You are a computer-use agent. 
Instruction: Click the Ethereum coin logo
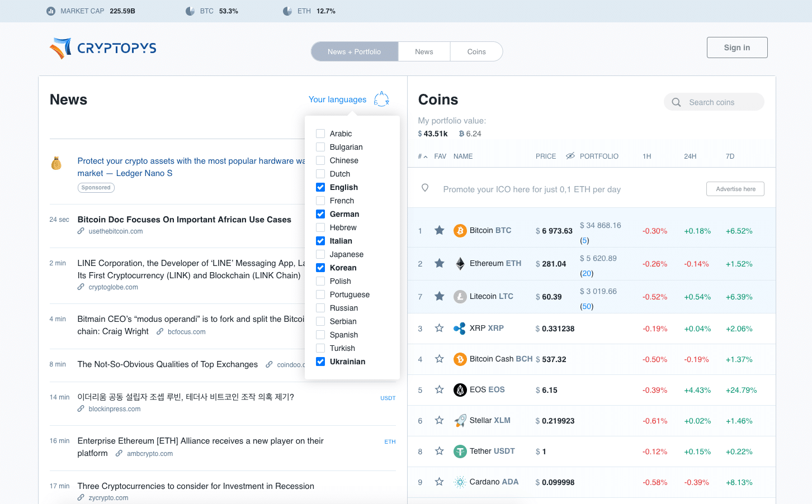460,264
